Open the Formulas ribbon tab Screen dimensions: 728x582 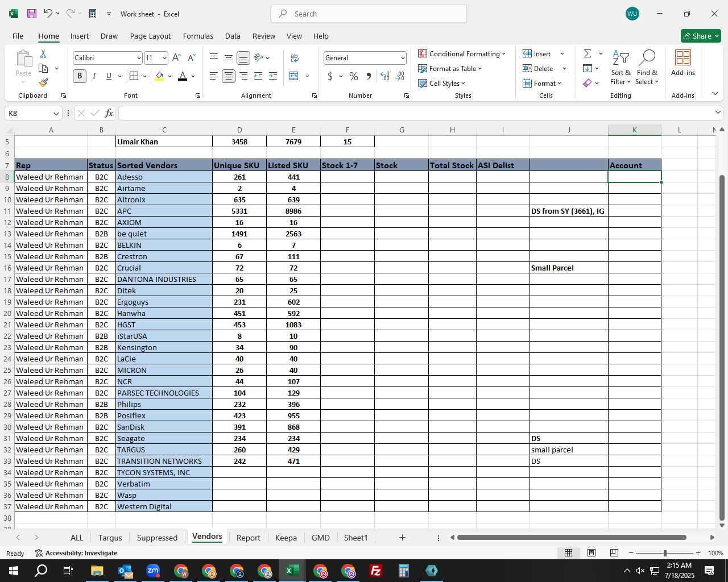click(198, 36)
